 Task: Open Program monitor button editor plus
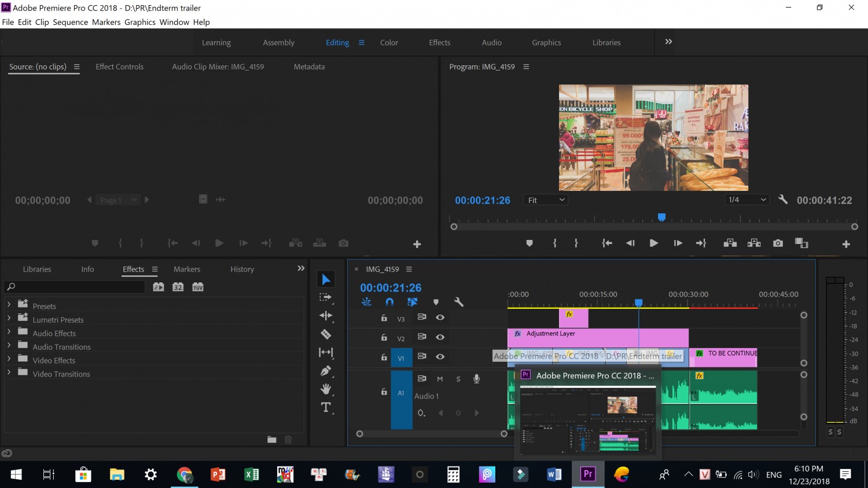pyautogui.click(x=846, y=244)
